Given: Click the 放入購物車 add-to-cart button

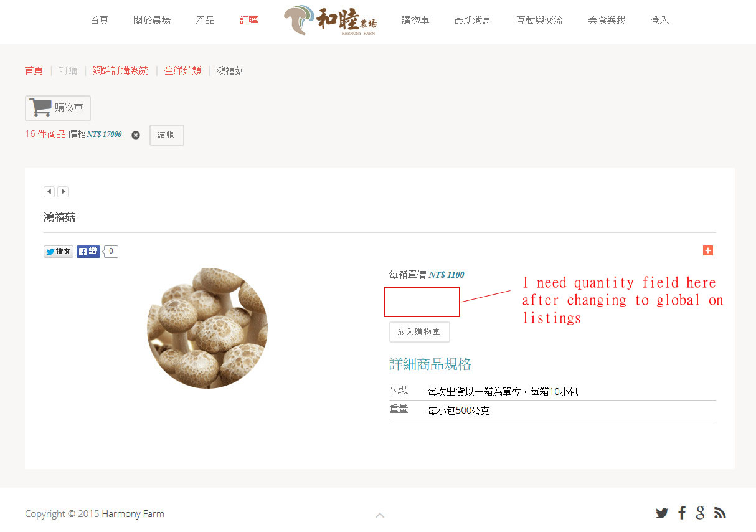Looking at the screenshot, I should [x=419, y=332].
